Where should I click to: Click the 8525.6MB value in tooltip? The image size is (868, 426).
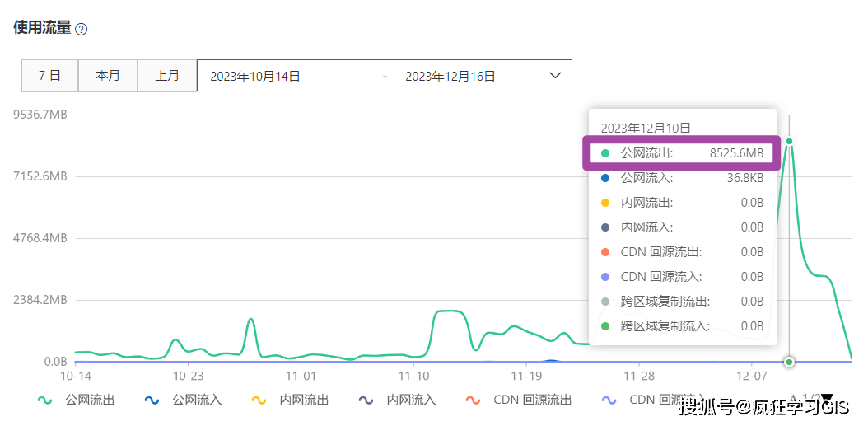tap(737, 153)
